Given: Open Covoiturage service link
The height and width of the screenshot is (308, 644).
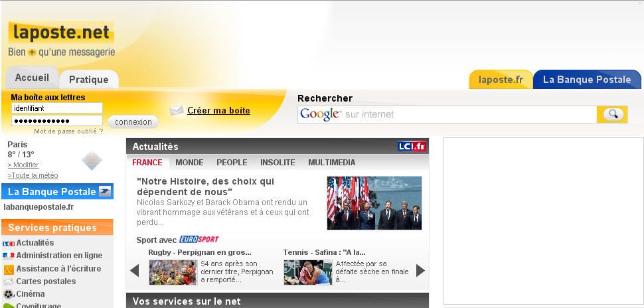Looking at the screenshot, I should [39, 305].
